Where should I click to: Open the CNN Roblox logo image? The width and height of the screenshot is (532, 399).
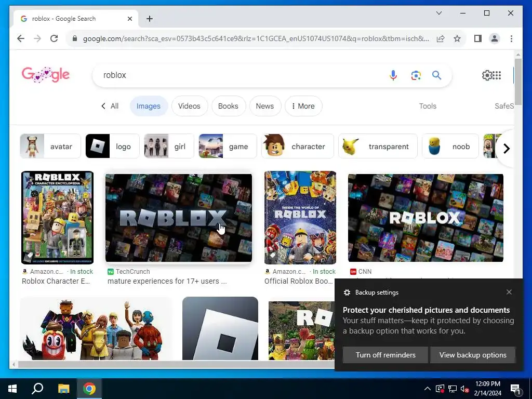(x=425, y=218)
